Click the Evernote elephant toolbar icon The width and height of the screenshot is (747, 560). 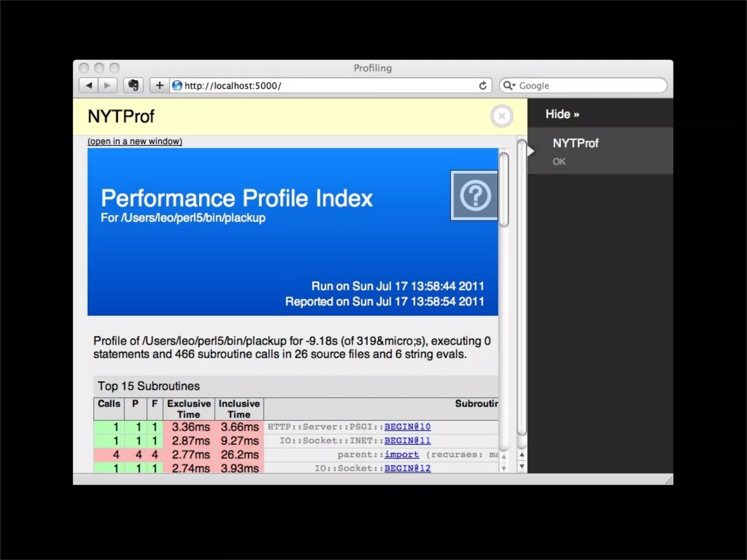(x=133, y=86)
